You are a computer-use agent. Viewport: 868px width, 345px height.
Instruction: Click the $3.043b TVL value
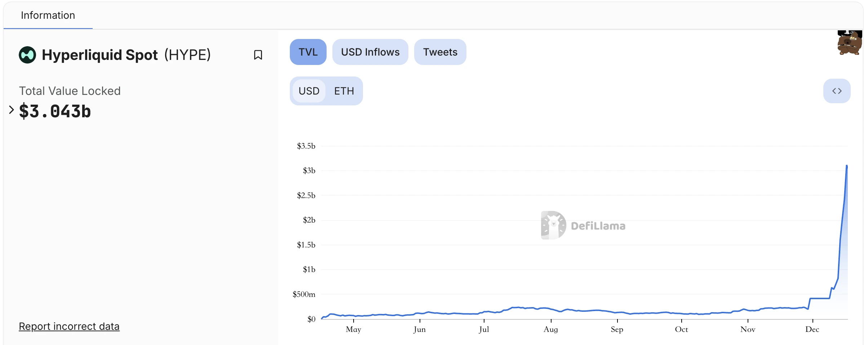55,111
